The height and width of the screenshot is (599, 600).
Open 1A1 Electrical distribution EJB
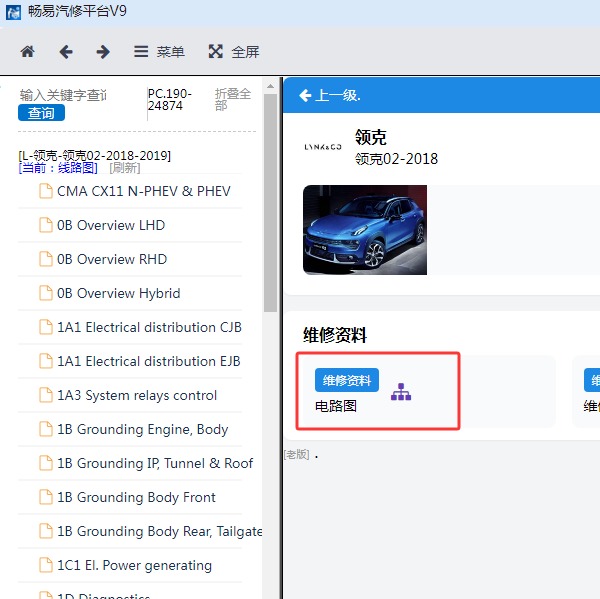click(149, 361)
